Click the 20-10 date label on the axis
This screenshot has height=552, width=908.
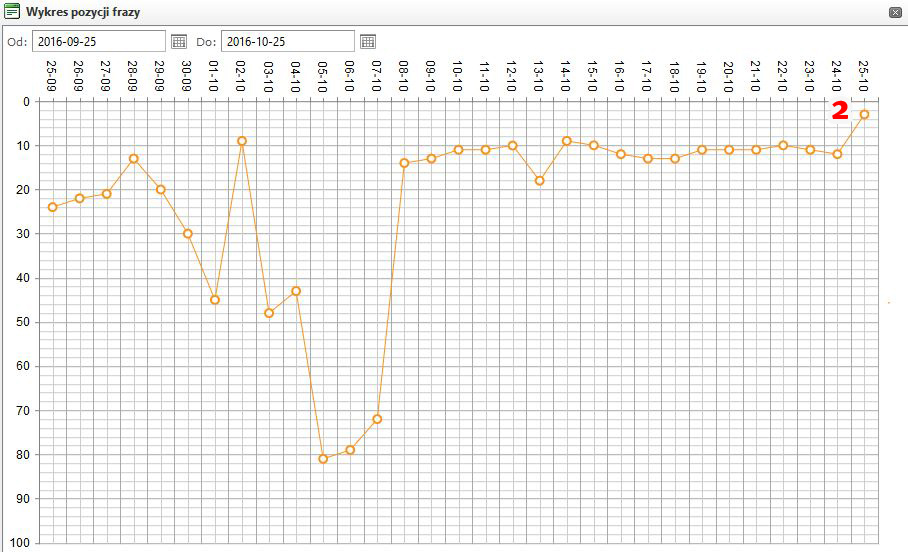(x=728, y=76)
